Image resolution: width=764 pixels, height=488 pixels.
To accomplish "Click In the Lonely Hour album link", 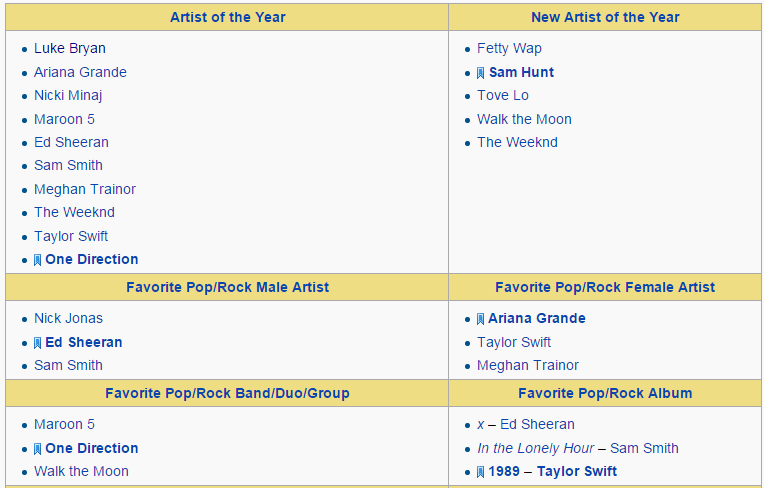I will [535, 448].
